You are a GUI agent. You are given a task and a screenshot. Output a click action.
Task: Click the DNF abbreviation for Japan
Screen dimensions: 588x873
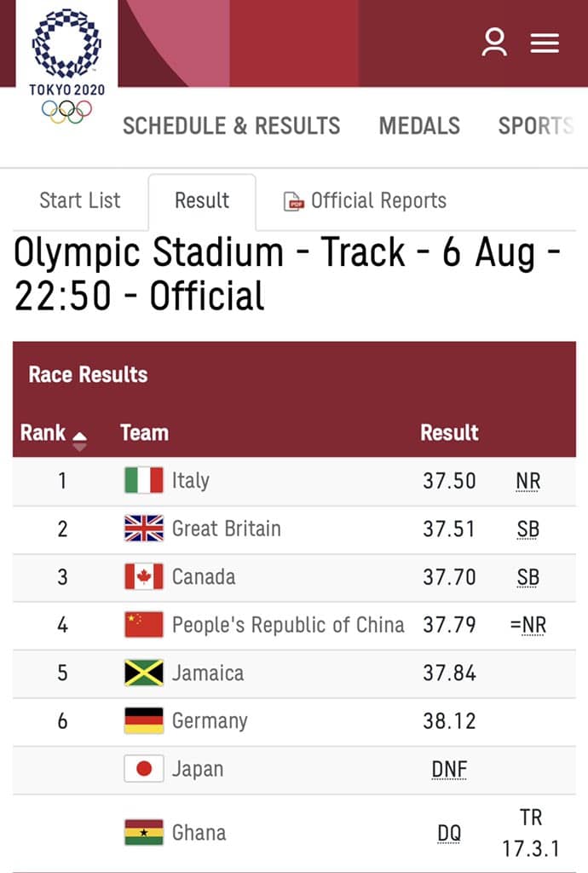pyautogui.click(x=449, y=770)
